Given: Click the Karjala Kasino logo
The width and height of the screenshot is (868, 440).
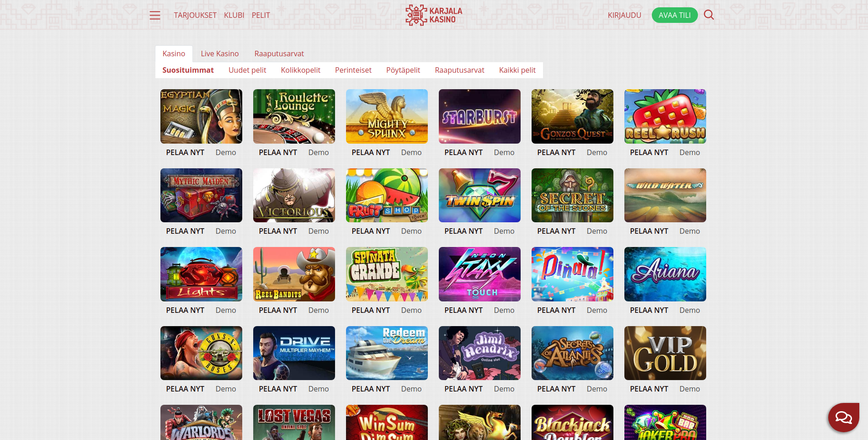Looking at the screenshot, I should pyautogui.click(x=434, y=15).
